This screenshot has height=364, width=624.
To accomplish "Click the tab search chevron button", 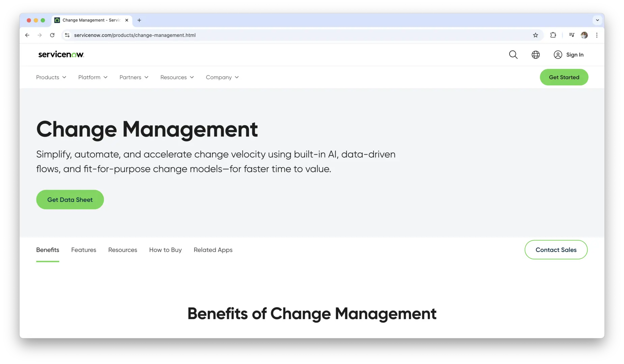I will point(597,20).
